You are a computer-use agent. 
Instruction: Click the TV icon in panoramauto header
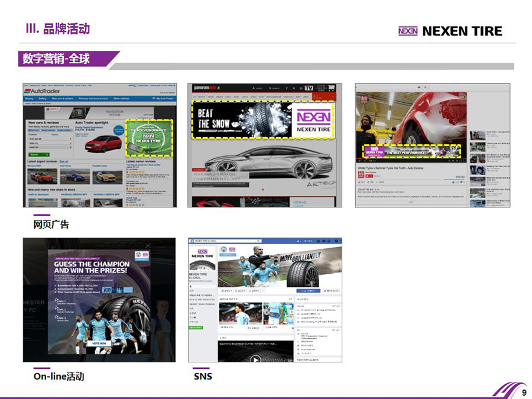(308, 88)
